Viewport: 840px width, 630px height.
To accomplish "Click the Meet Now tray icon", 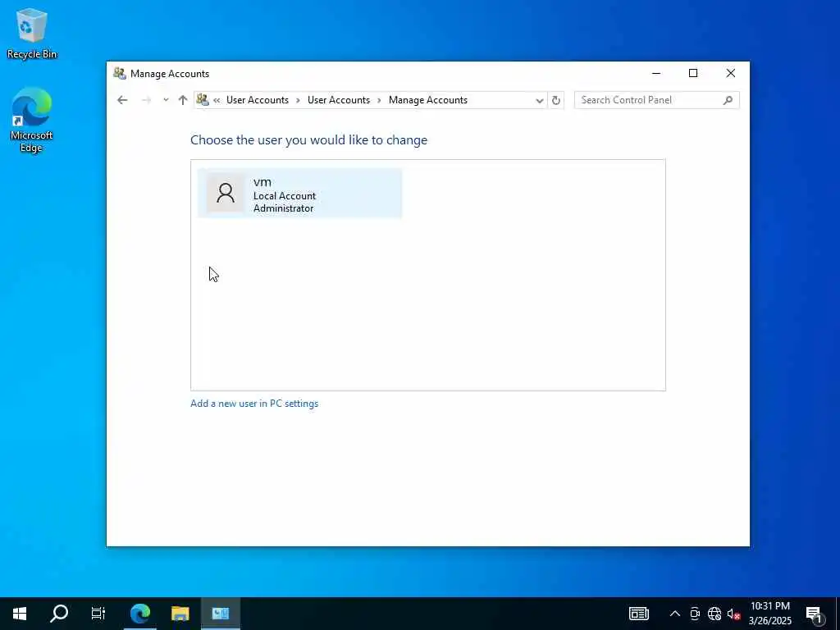I will (695, 614).
